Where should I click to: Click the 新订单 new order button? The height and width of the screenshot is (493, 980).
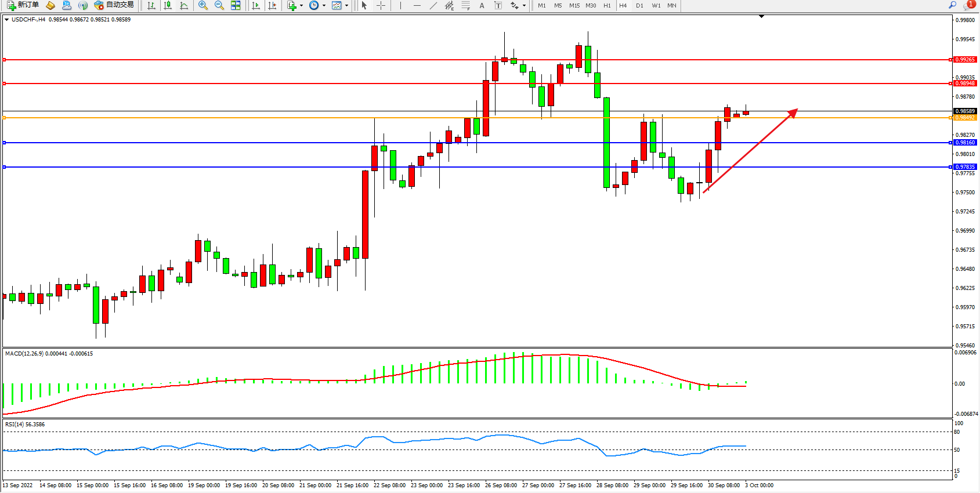click(x=23, y=5)
